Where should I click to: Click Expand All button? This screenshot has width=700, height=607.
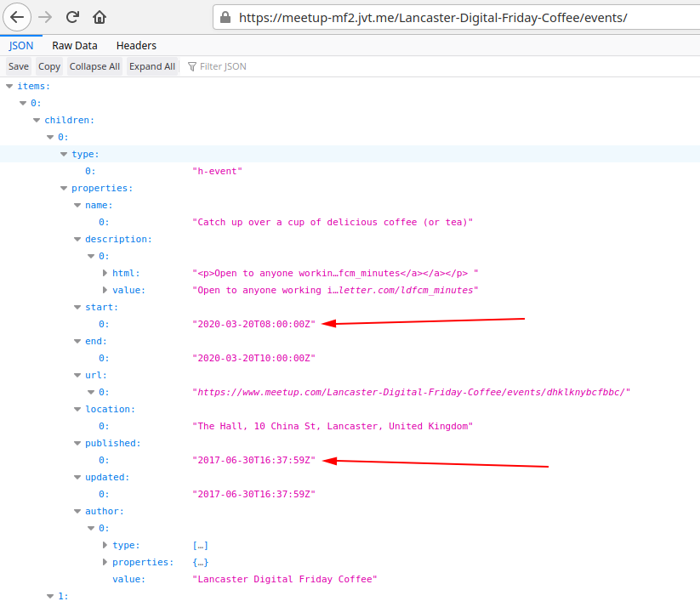coord(152,66)
